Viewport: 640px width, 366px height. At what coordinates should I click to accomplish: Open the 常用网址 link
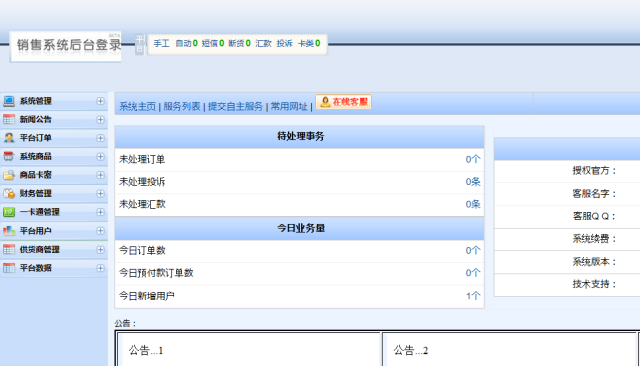[x=289, y=106]
